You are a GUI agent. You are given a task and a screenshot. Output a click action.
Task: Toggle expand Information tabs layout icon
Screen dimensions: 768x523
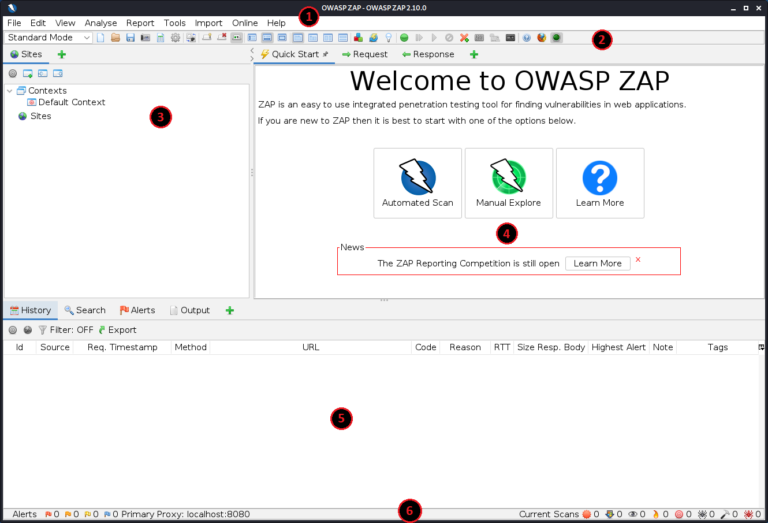[267, 38]
